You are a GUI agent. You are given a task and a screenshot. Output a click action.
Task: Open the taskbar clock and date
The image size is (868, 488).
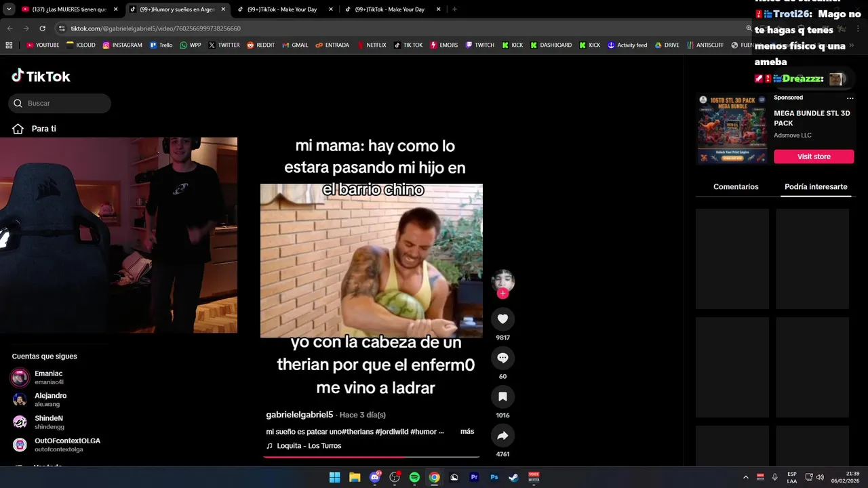846,477
